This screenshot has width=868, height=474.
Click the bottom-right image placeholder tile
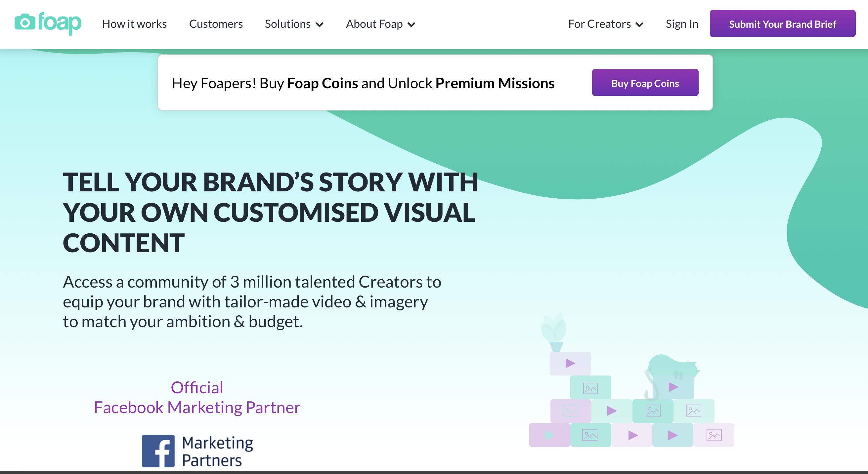(x=714, y=435)
